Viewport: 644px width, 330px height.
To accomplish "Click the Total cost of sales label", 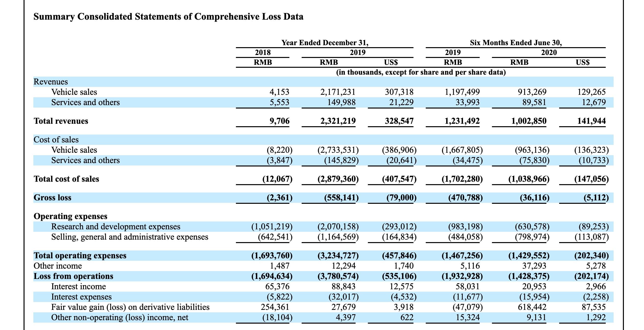I will coord(66,179).
